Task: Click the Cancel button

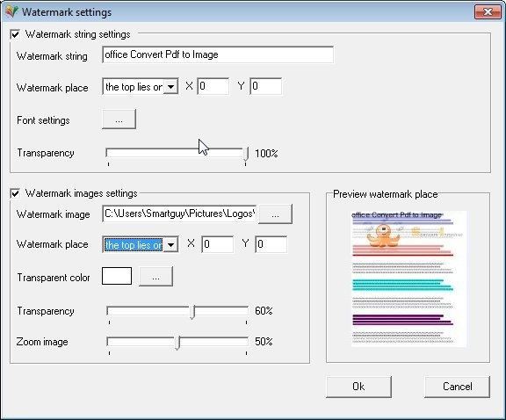Action: tap(457, 387)
